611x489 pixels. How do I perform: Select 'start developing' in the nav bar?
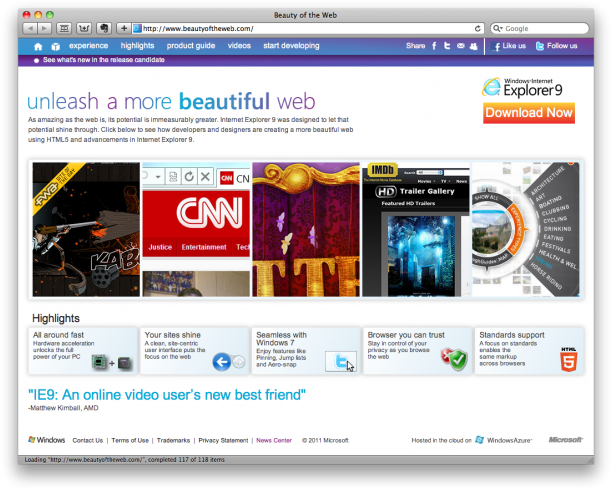pos(291,46)
